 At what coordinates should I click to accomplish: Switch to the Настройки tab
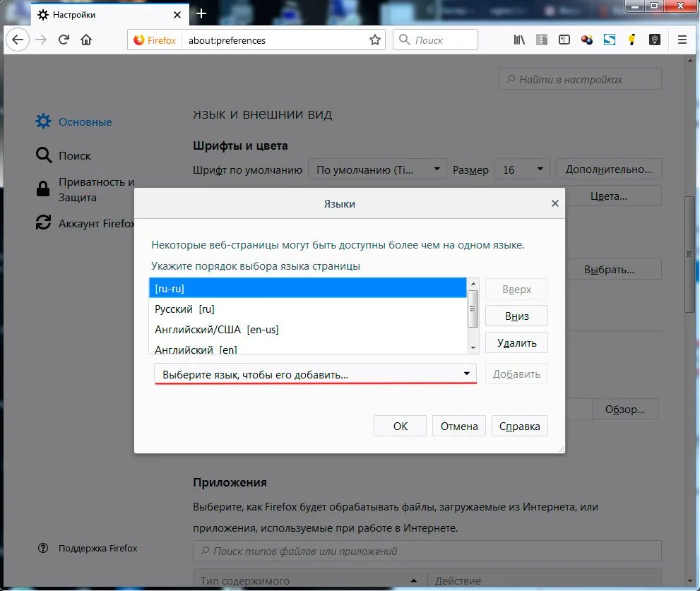point(109,15)
